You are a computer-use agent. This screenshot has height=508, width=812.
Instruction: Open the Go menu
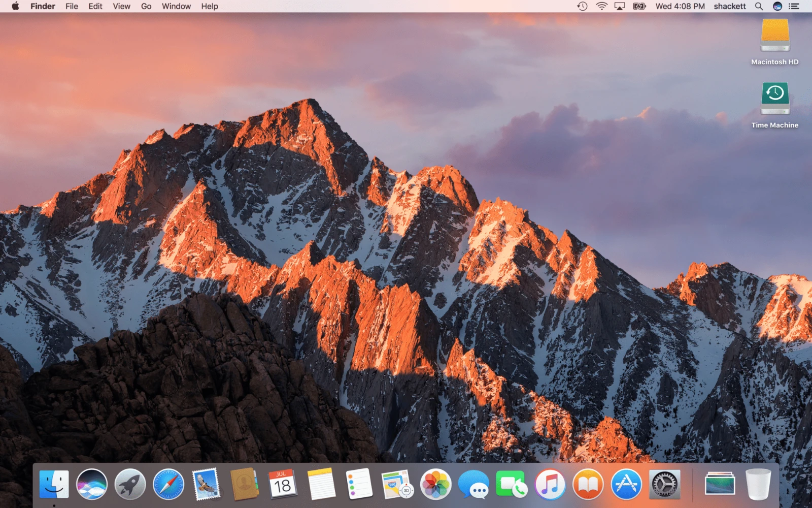click(x=146, y=6)
